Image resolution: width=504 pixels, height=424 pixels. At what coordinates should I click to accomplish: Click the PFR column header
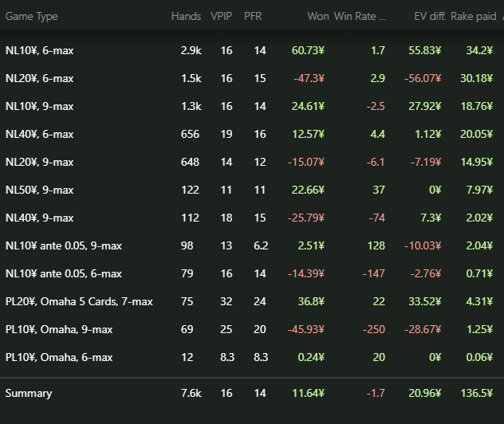254,16
